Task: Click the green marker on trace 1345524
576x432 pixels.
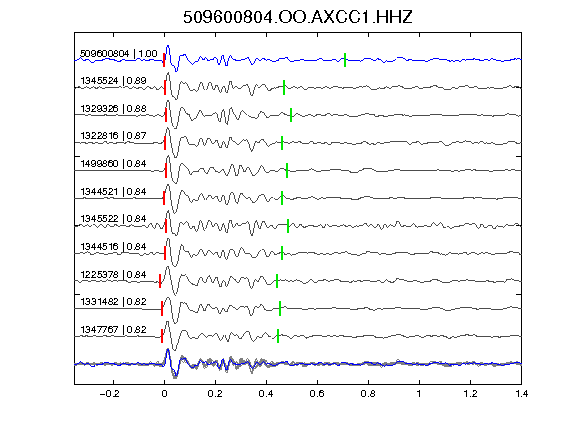Action: click(x=284, y=87)
